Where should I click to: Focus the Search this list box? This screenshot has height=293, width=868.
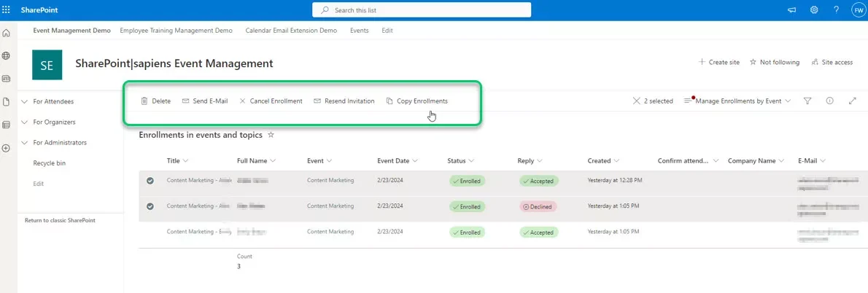[422, 10]
